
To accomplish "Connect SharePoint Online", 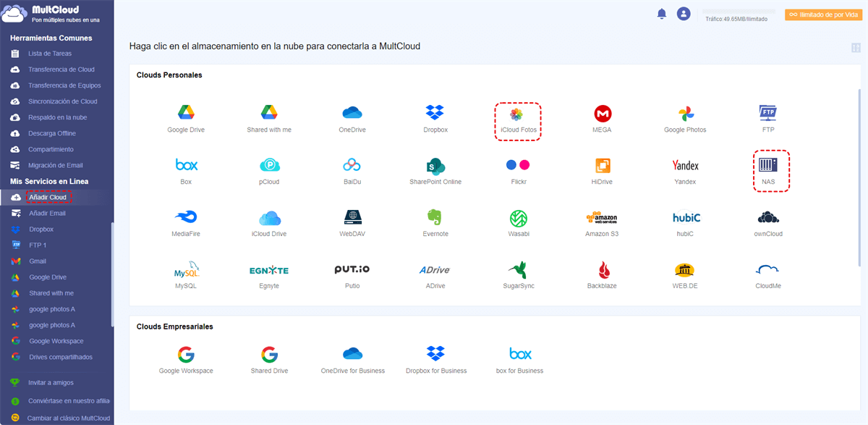I will [x=435, y=172].
